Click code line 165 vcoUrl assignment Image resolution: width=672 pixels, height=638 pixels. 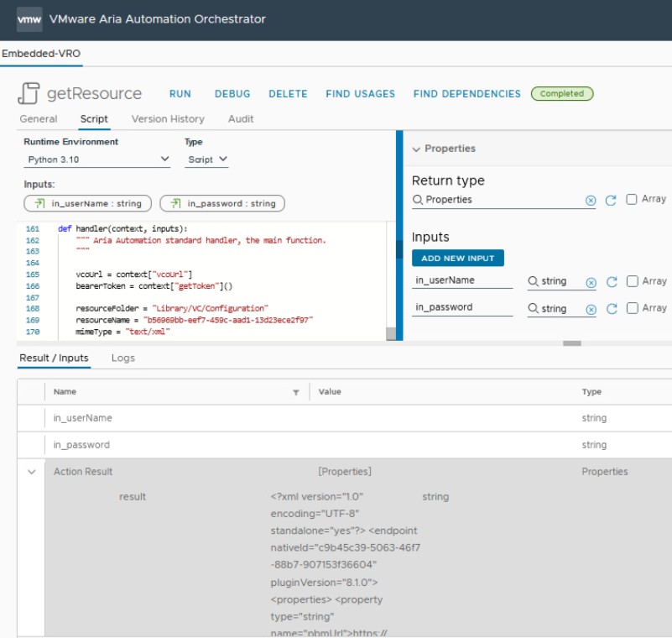pos(133,275)
